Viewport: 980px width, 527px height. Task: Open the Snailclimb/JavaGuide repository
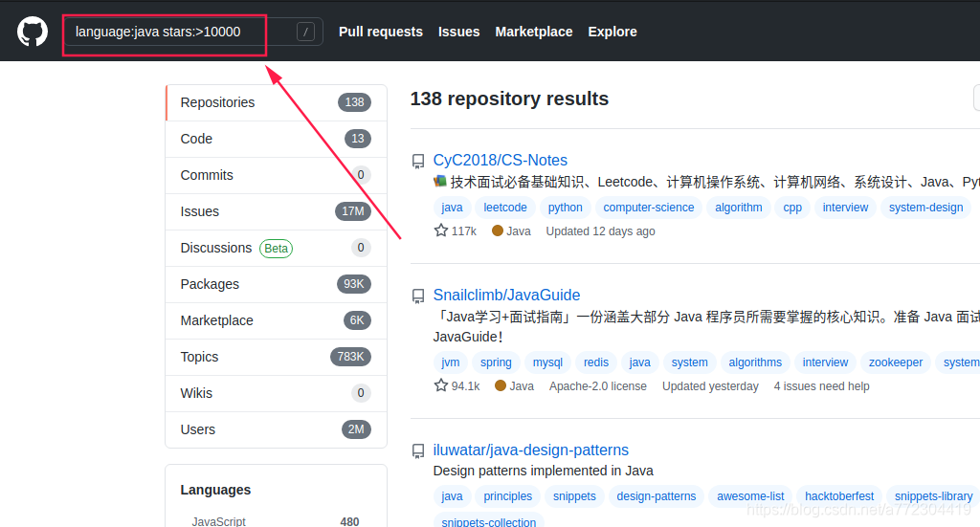506,295
